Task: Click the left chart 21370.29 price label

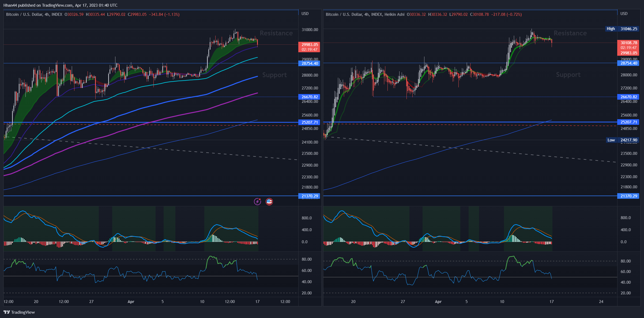Action: tap(310, 196)
